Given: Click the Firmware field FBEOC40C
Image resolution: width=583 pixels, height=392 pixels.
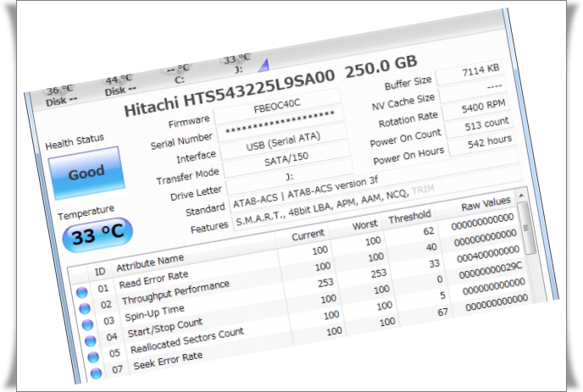Looking at the screenshot, I should 277,107.
